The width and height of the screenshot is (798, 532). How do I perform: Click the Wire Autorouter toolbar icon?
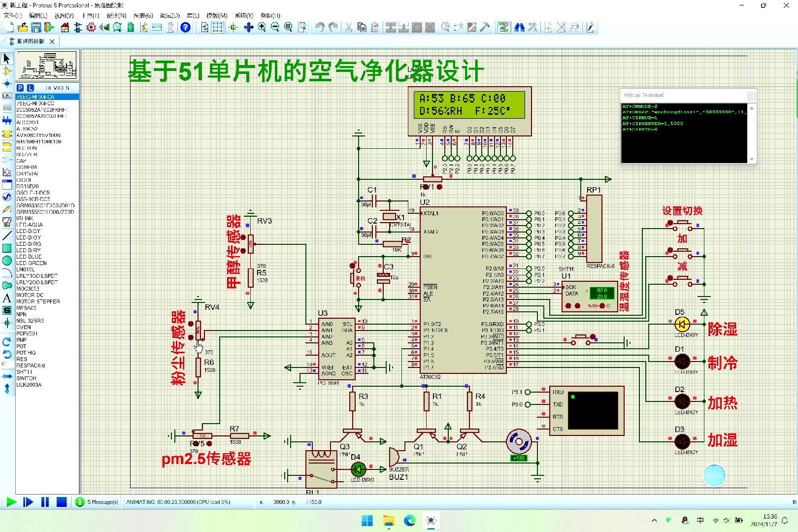pos(503,28)
